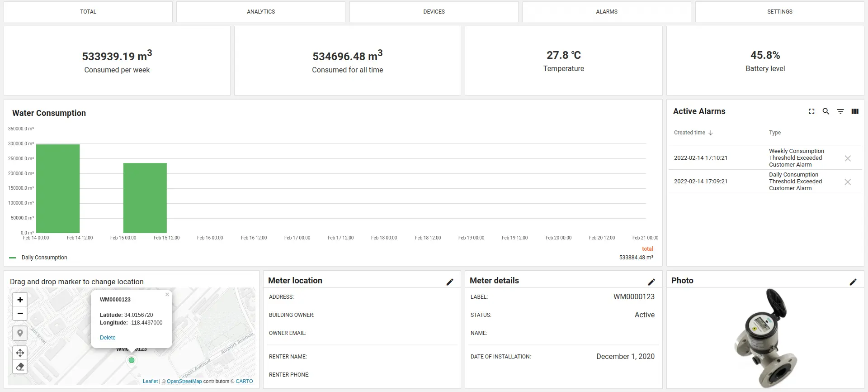
Task: Switch to the Analytics tab
Action: [x=261, y=12]
